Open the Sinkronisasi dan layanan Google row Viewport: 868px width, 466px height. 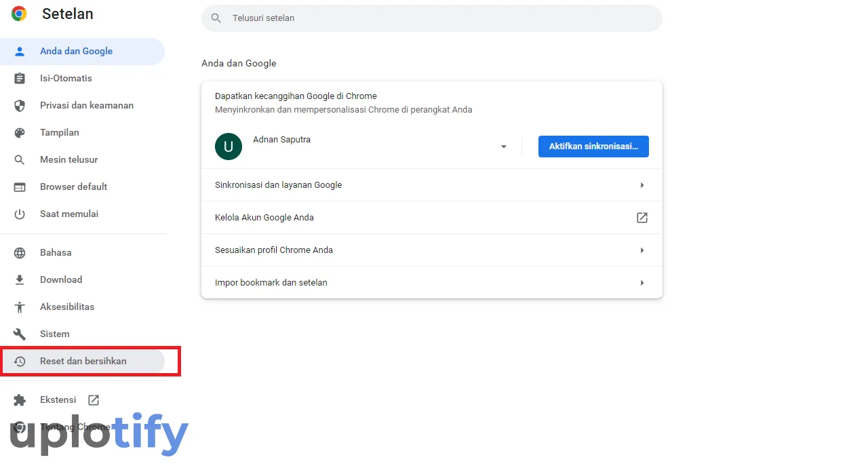click(x=432, y=185)
